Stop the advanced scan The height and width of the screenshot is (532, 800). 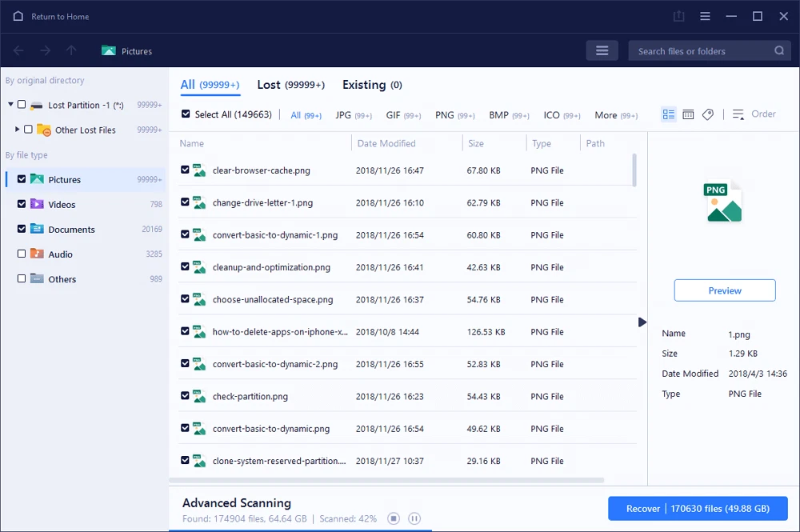tap(394, 518)
